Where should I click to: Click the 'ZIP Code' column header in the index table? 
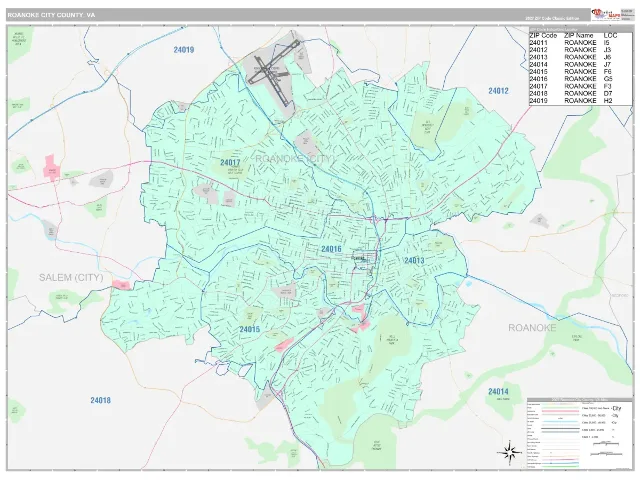tap(543, 36)
